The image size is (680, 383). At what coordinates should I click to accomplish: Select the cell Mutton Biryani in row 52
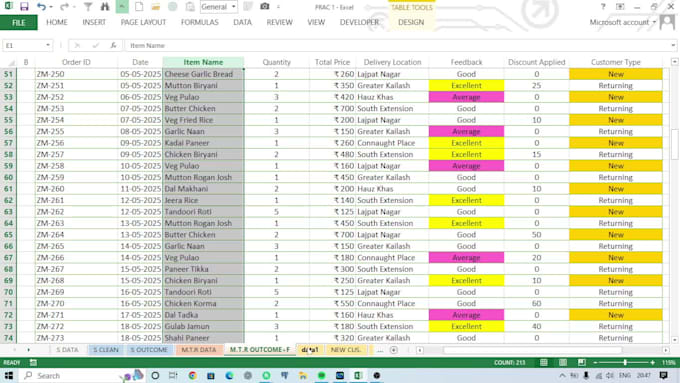tap(203, 85)
